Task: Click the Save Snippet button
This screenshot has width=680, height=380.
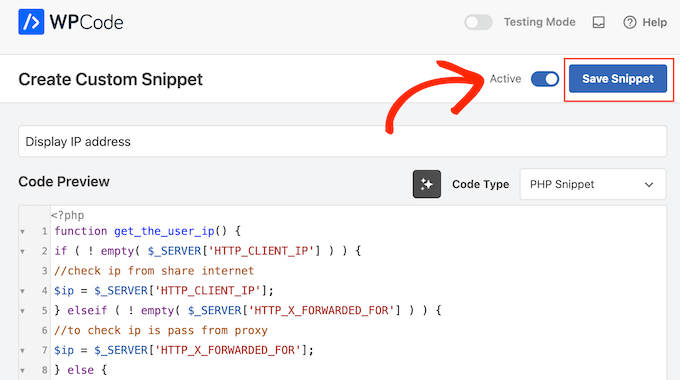Action: (618, 79)
